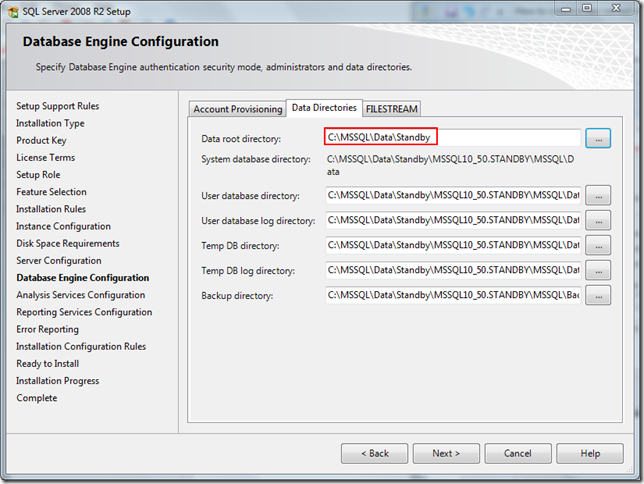Browse for the Data root directory
The width and height of the screenshot is (644, 484).
tap(598, 138)
